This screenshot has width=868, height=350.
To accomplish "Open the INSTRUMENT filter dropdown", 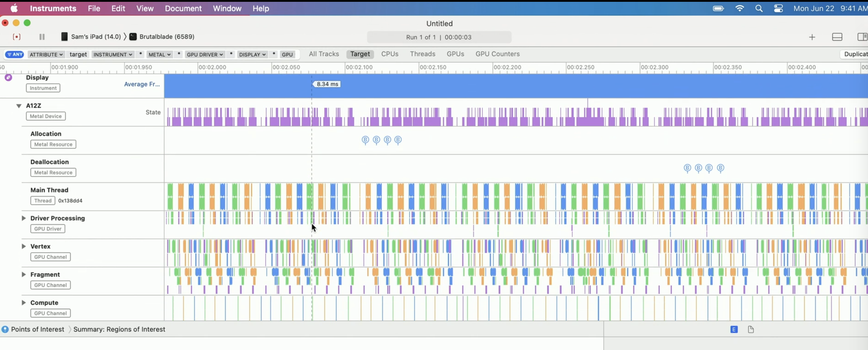I will [113, 54].
